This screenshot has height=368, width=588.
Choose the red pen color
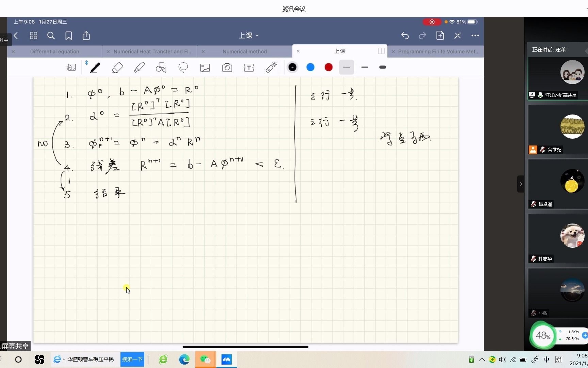click(x=328, y=67)
